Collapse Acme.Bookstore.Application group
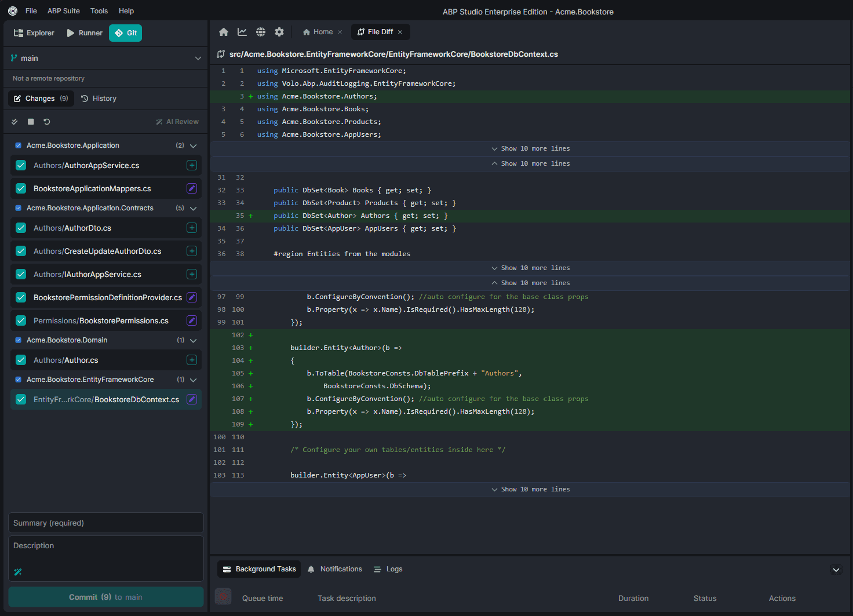Image resolution: width=853 pixels, height=616 pixels. click(194, 146)
